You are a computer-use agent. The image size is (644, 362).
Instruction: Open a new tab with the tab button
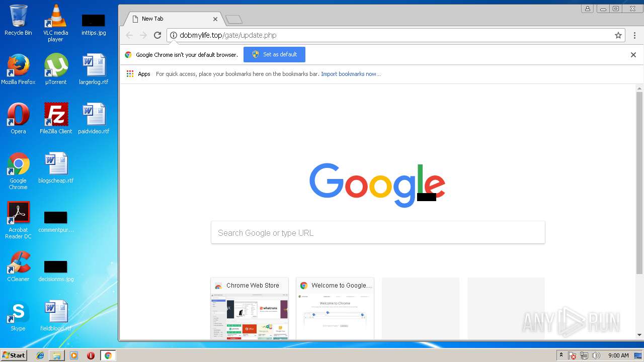tap(234, 19)
